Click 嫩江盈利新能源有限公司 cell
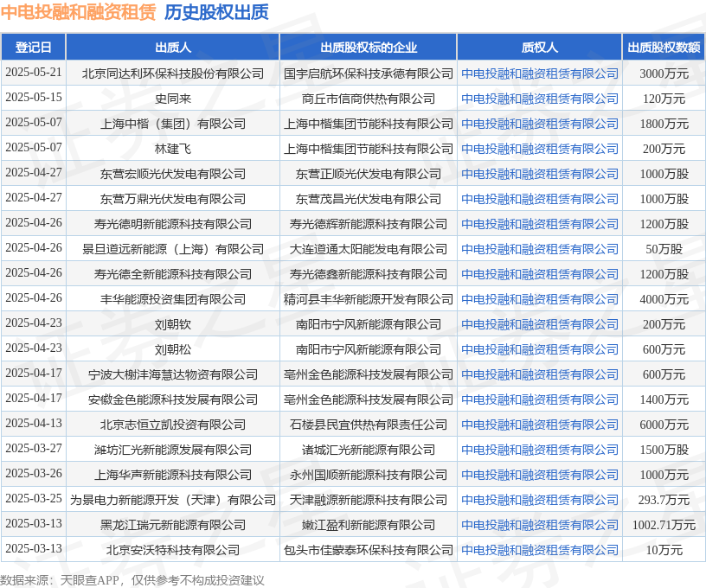This screenshot has width=706, height=588. click(x=369, y=525)
